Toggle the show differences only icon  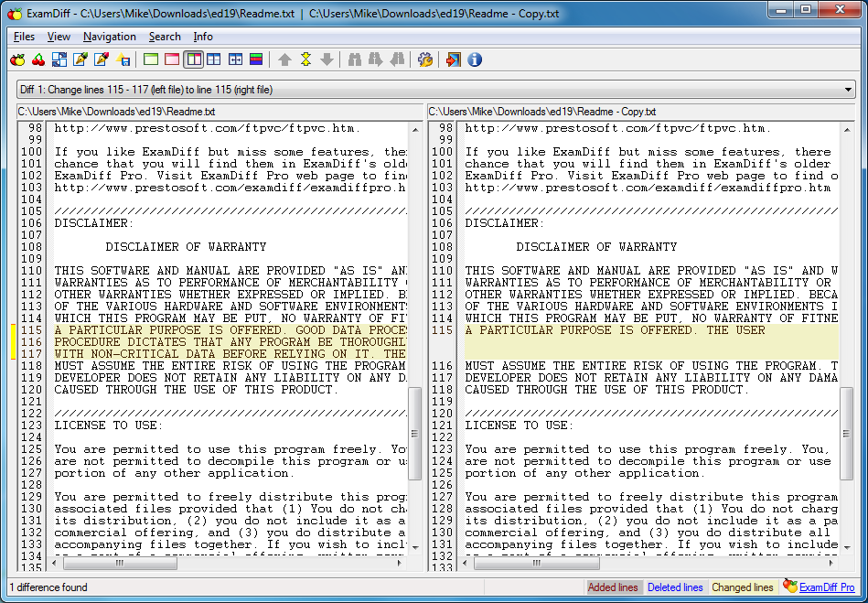(256, 59)
